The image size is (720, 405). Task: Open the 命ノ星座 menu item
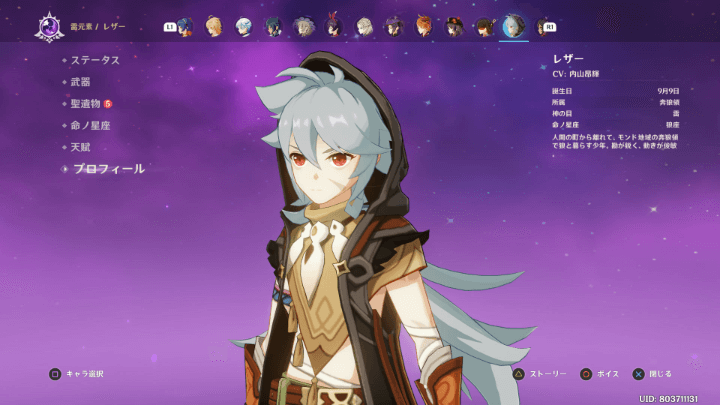tap(90, 125)
